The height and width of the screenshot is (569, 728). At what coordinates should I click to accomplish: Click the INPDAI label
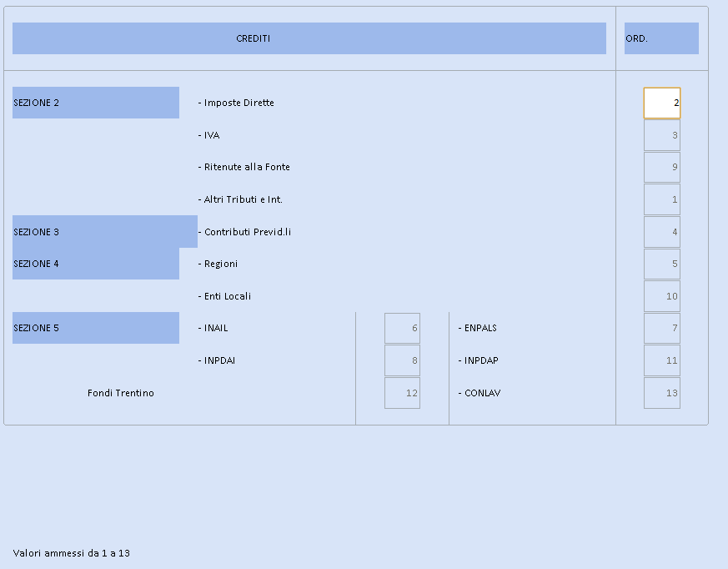[x=216, y=360]
